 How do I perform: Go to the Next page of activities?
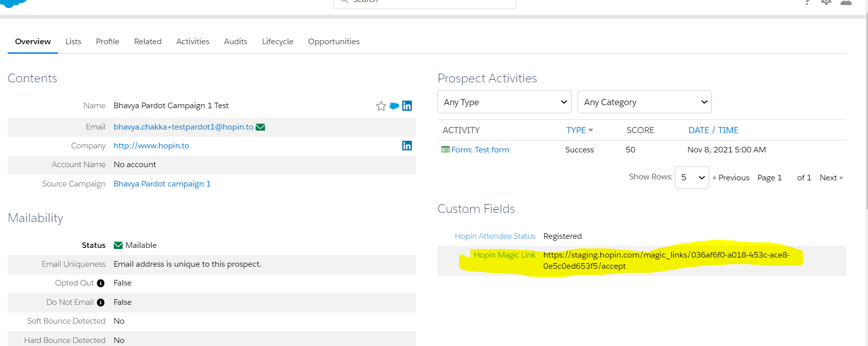(x=831, y=178)
